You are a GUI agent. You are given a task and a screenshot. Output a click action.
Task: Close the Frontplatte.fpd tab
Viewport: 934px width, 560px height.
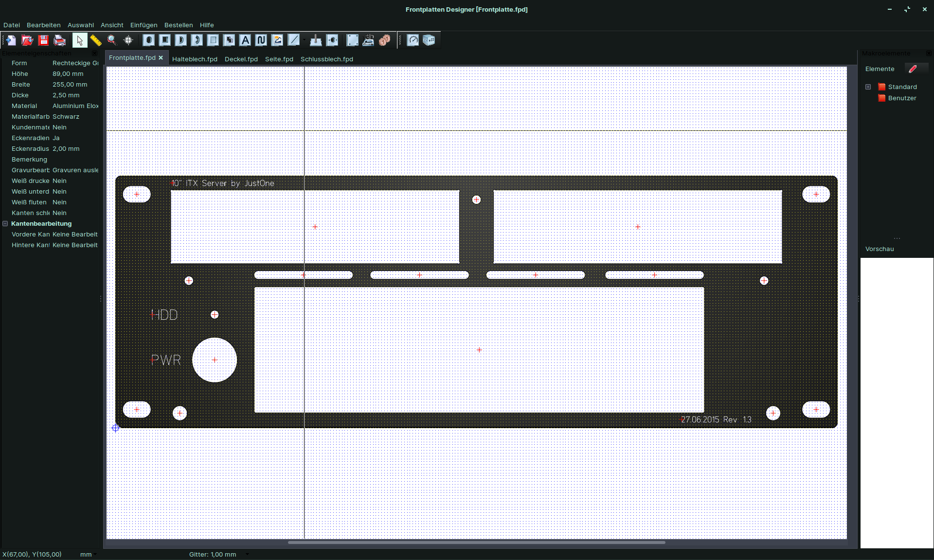pos(161,58)
